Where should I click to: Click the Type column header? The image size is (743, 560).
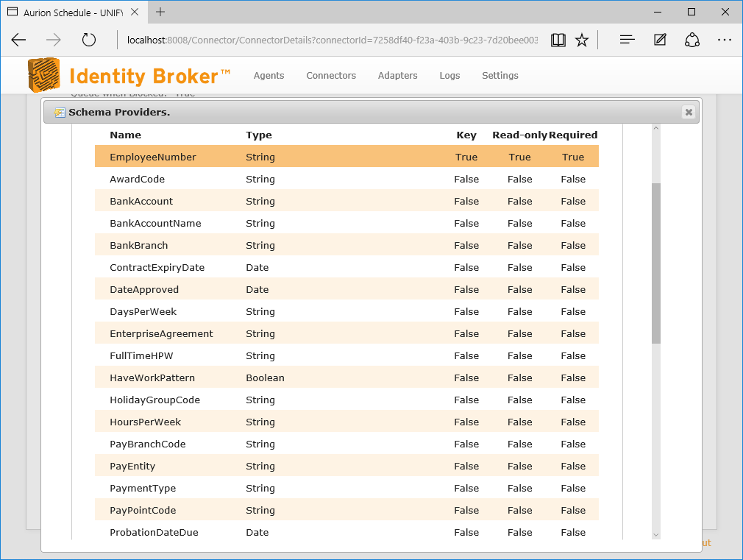(x=259, y=135)
